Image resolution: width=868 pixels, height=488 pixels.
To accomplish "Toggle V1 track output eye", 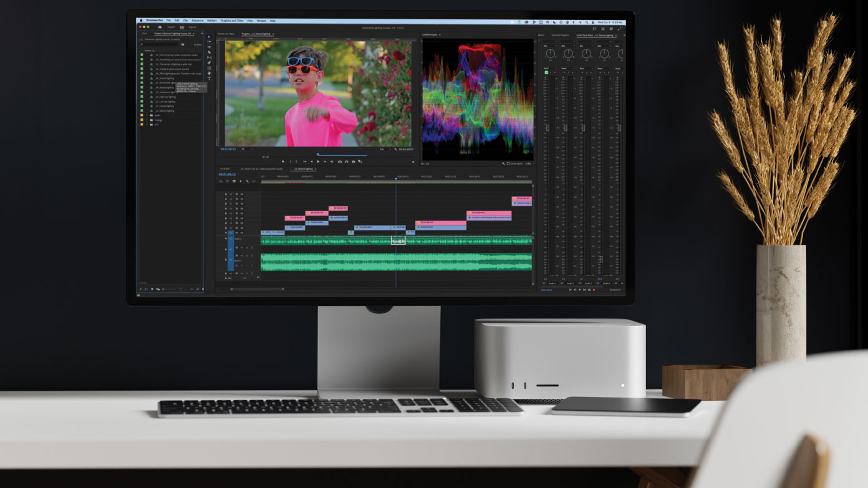I will [242, 232].
